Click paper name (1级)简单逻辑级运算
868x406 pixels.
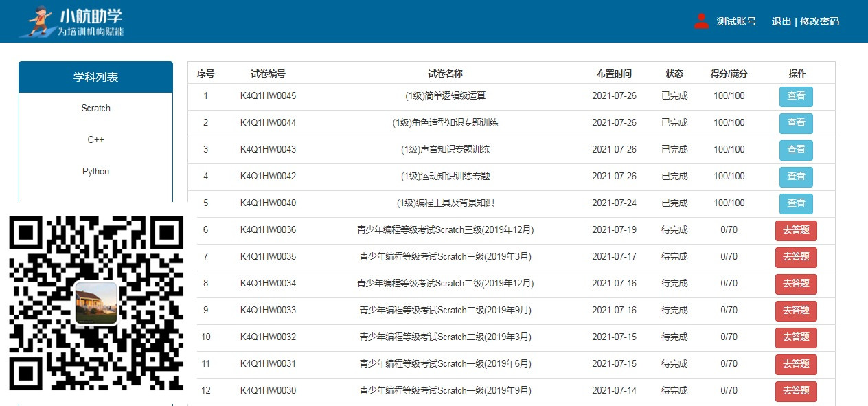coord(445,96)
